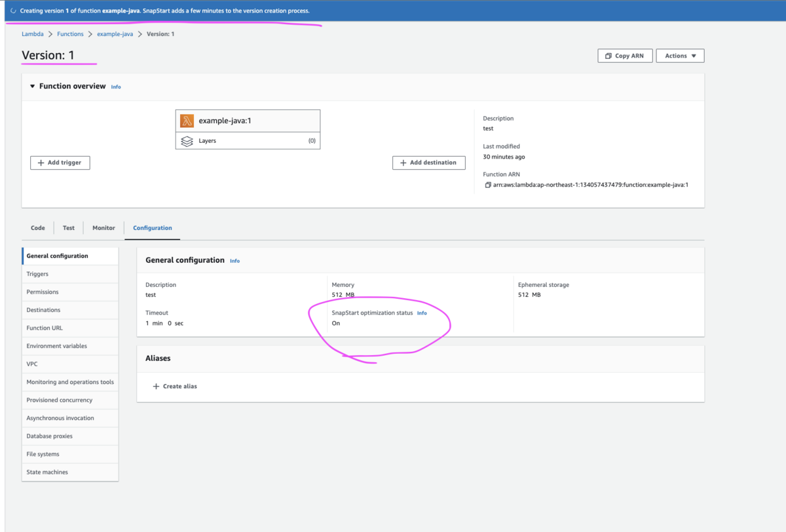Click the Layers row showing (0)
This screenshot has width=786, height=532.
[x=248, y=141]
